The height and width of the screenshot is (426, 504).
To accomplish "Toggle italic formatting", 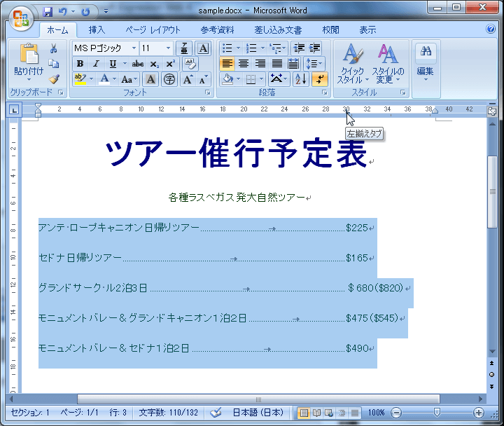I will coord(96,64).
